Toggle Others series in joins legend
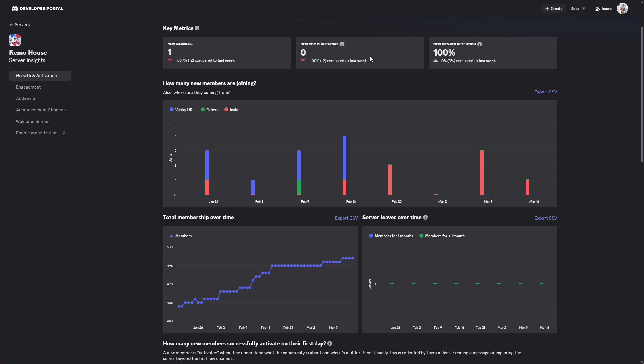644x364 pixels. [x=209, y=110]
